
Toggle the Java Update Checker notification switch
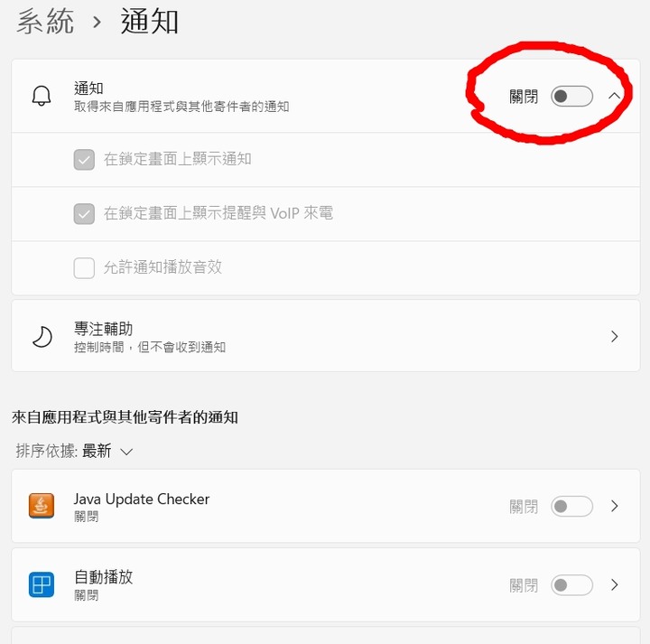click(571, 506)
